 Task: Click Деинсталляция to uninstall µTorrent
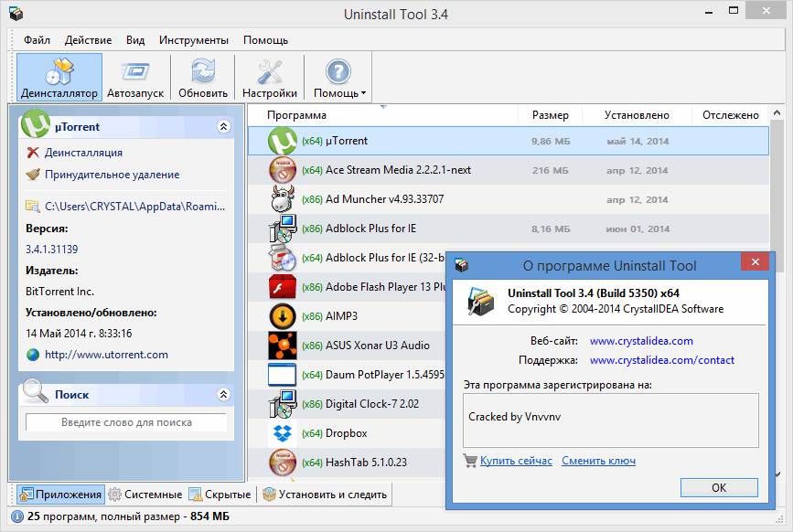tap(83, 153)
